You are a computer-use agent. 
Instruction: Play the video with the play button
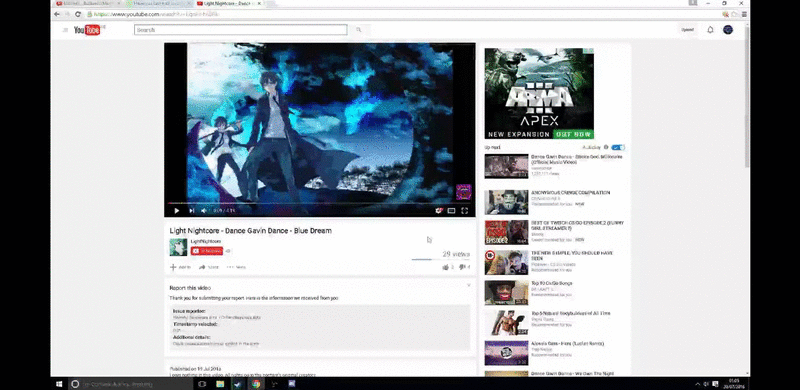point(177,210)
